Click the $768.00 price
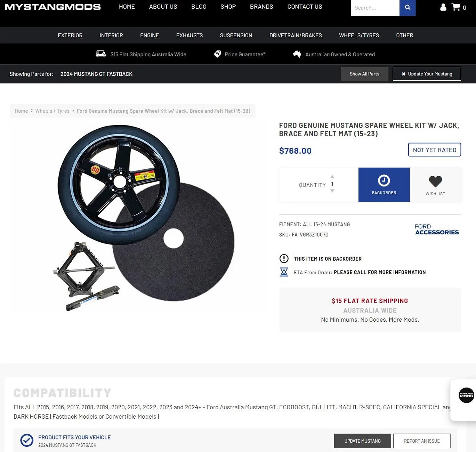Image resolution: width=476 pixels, height=452 pixels. coord(295,151)
